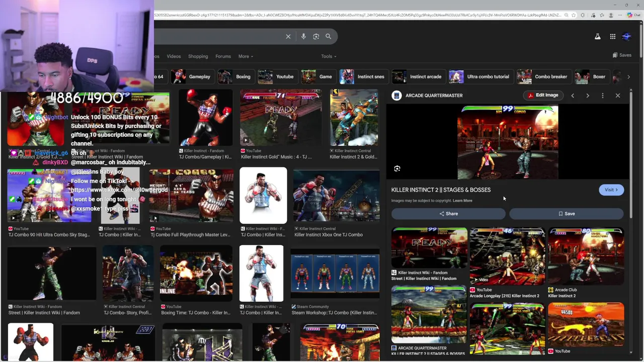This screenshot has width=644, height=362.
Task: Open TJ Combo/Gameplay Fandom result image
Action: 205,118
